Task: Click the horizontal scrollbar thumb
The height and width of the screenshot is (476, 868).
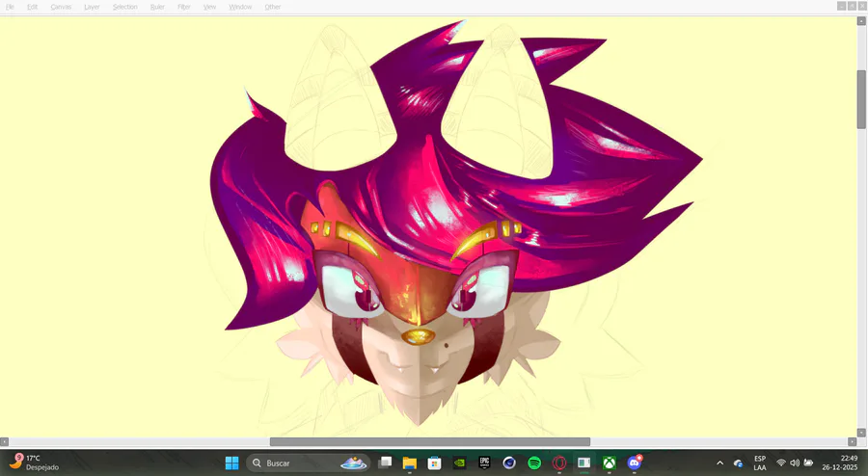Action: pyautogui.click(x=429, y=441)
